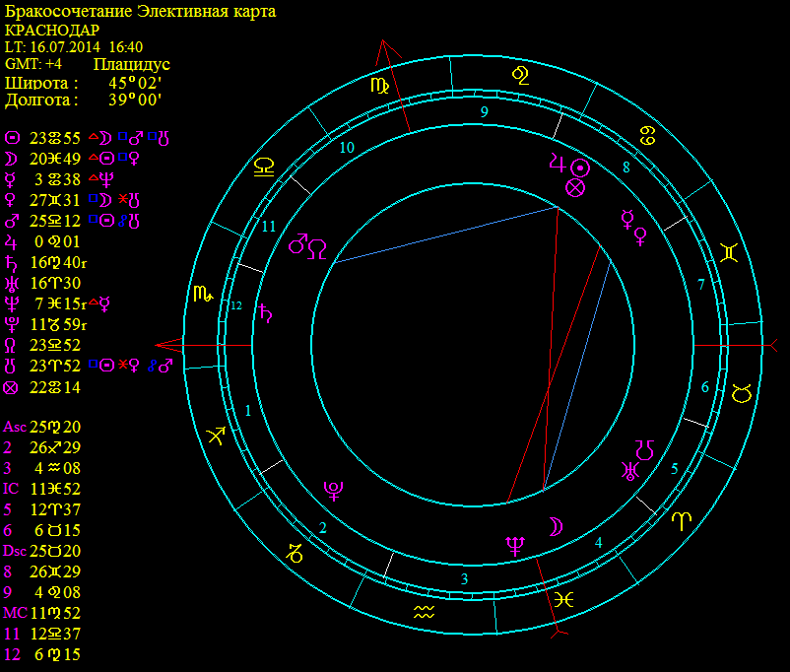Click the South Node glyph inside the wheel
The image size is (790, 672).
[644, 449]
